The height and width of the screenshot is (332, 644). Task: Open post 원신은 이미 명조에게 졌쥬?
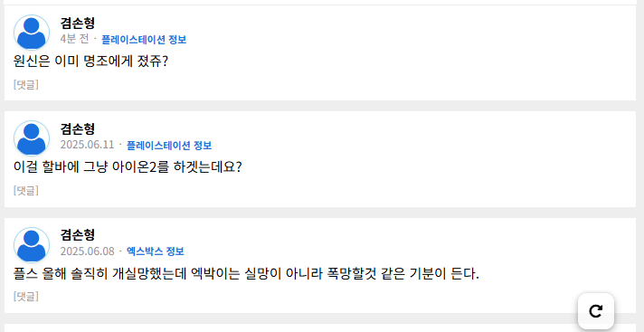click(90, 62)
